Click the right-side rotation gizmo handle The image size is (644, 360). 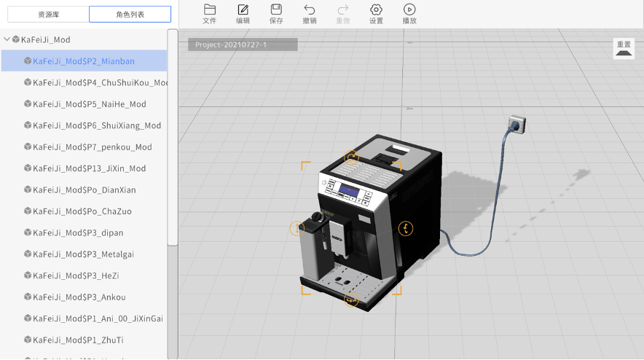[x=406, y=229]
